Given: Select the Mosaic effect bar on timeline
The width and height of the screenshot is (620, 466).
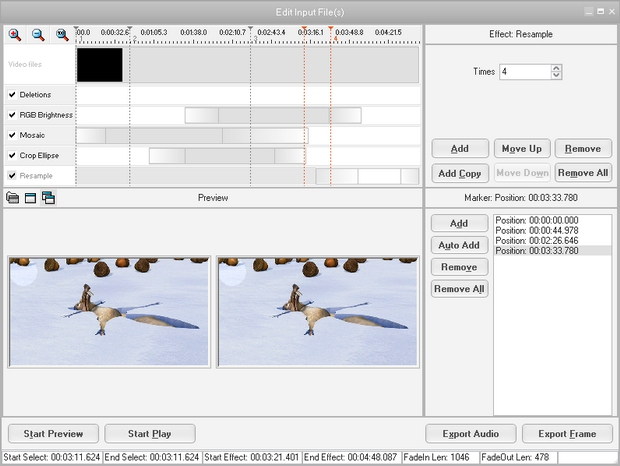Looking at the screenshot, I should [192, 136].
